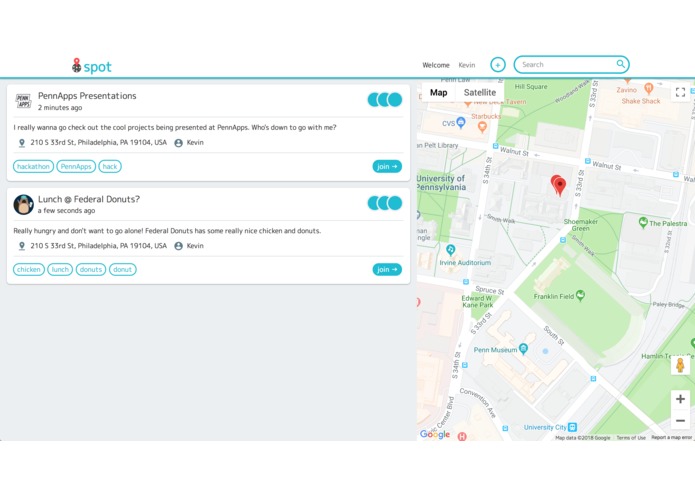Open the Lunch @ Federal Donuts? title
Viewport: 695px width, 494px height.
coord(89,199)
